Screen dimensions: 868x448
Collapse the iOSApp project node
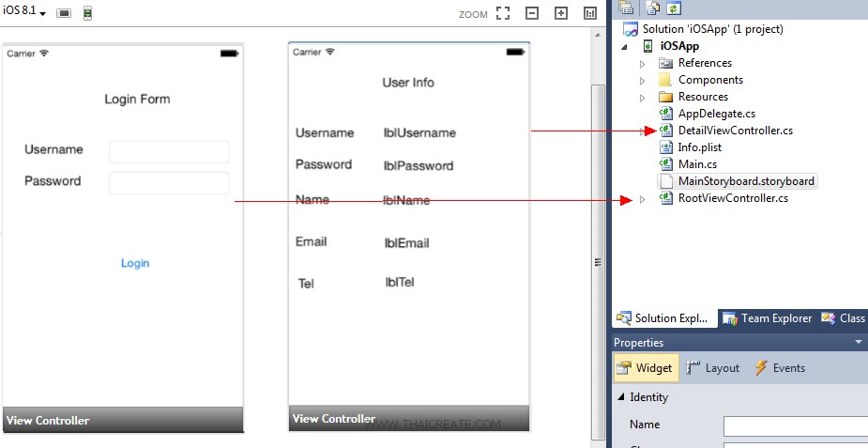pyautogui.click(x=624, y=47)
